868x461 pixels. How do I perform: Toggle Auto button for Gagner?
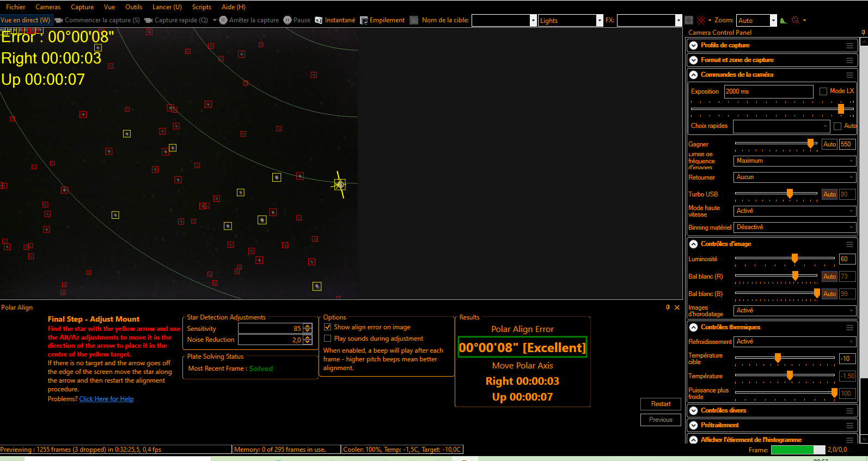(829, 144)
